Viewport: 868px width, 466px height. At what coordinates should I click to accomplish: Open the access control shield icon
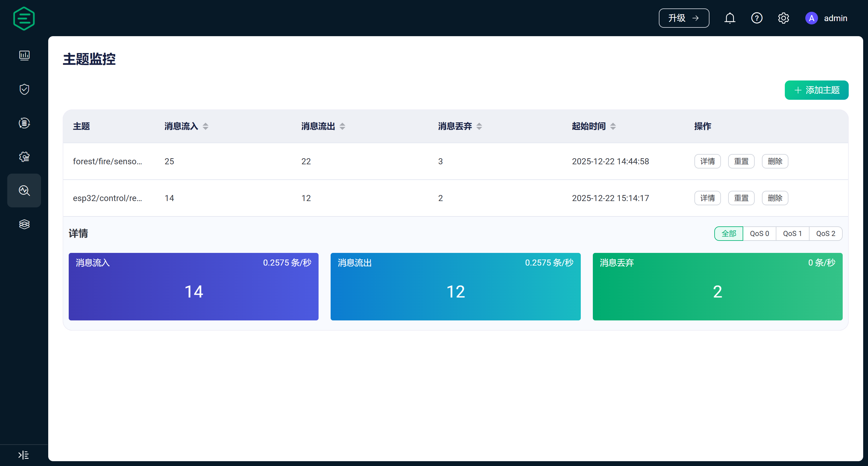(24, 89)
